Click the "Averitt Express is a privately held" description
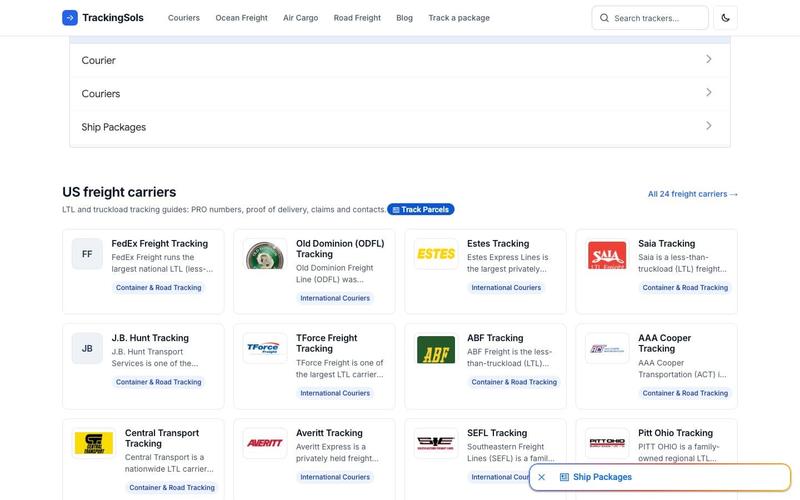800x500 pixels. click(x=337, y=453)
